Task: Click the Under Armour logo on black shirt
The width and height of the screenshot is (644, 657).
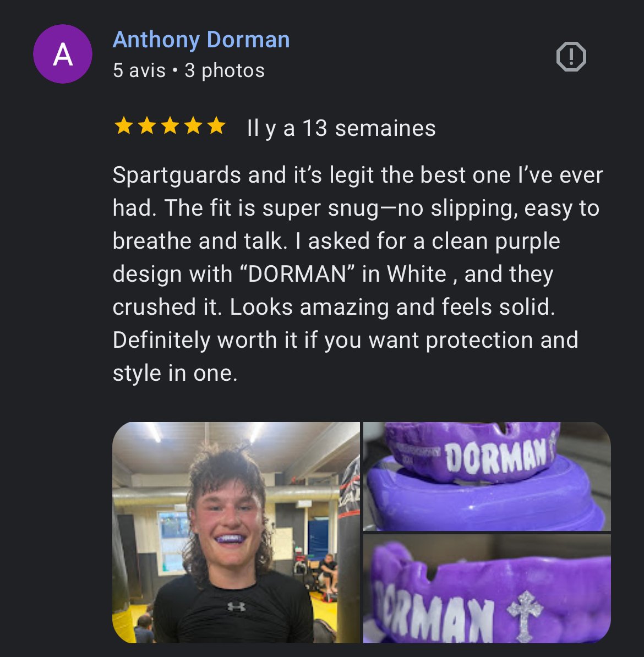Action: (236, 606)
